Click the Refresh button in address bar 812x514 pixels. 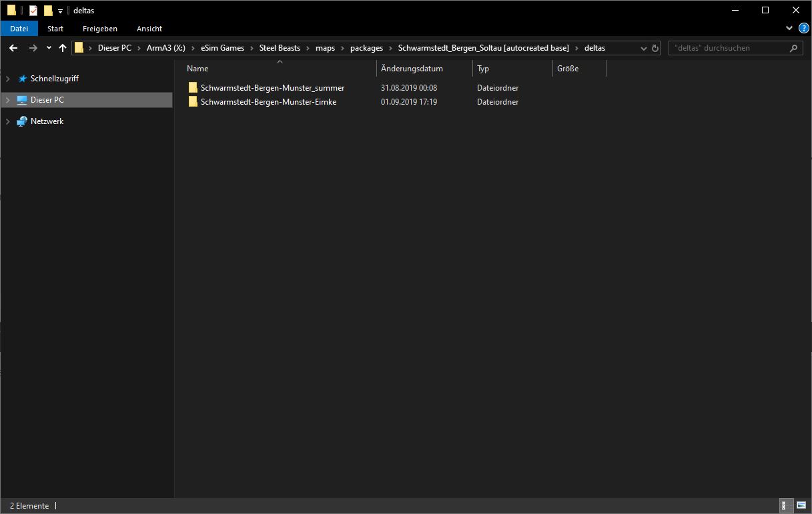point(655,48)
